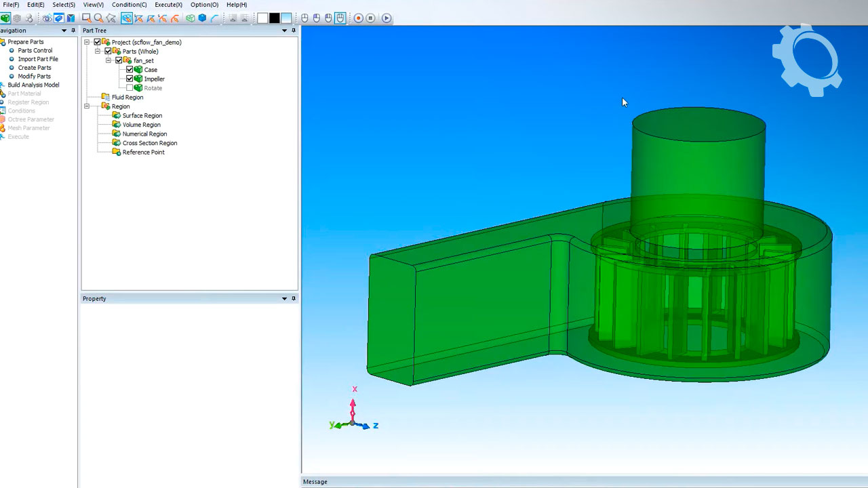
Task: Toggle the fan_set checkbox
Action: [x=119, y=60]
